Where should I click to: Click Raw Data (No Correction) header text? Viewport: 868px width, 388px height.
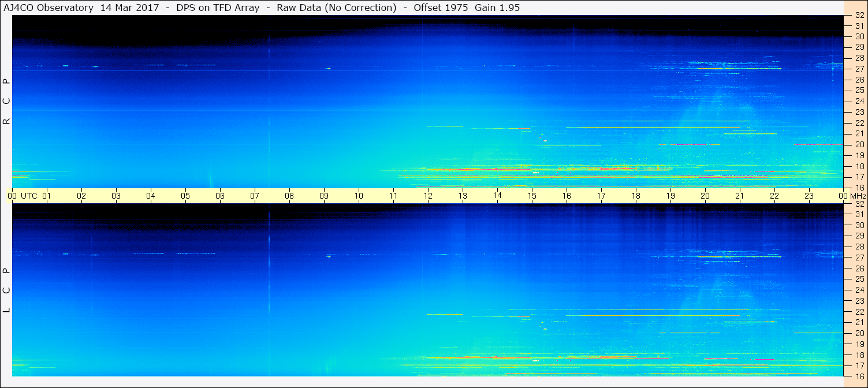pos(337,8)
